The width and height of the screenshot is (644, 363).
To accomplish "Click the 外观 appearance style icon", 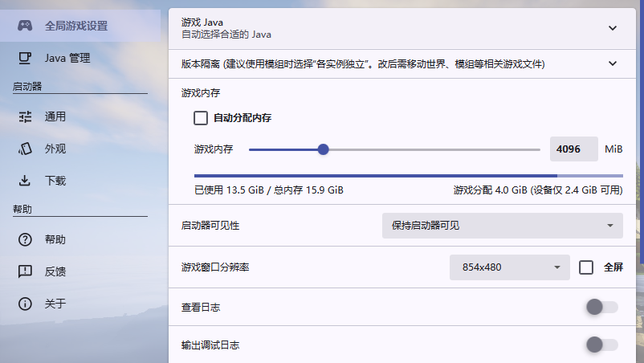I will tap(25, 149).
